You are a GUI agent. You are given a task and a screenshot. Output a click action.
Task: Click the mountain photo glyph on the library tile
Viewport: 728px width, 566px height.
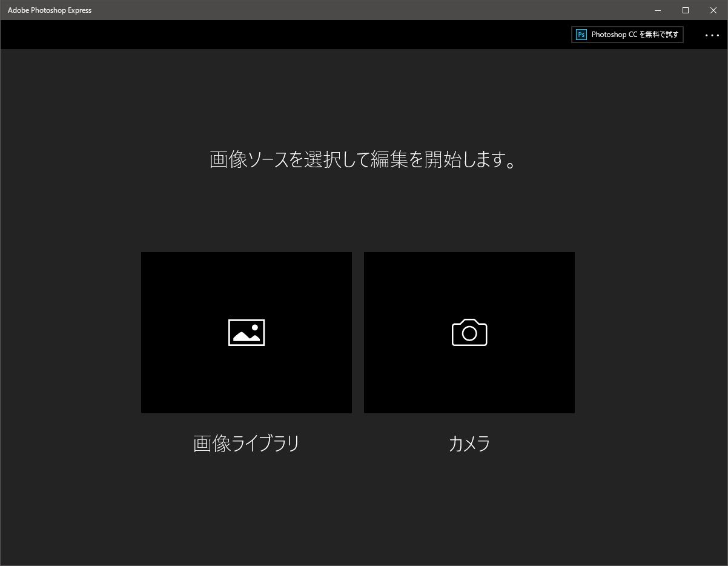pyautogui.click(x=247, y=332)
